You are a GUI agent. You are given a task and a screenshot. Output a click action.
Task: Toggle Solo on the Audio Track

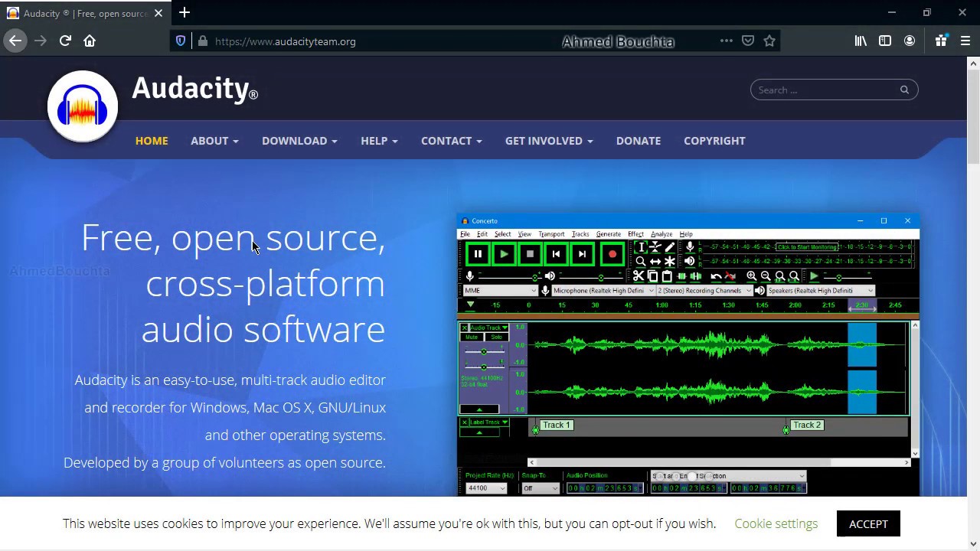(496, 337)
